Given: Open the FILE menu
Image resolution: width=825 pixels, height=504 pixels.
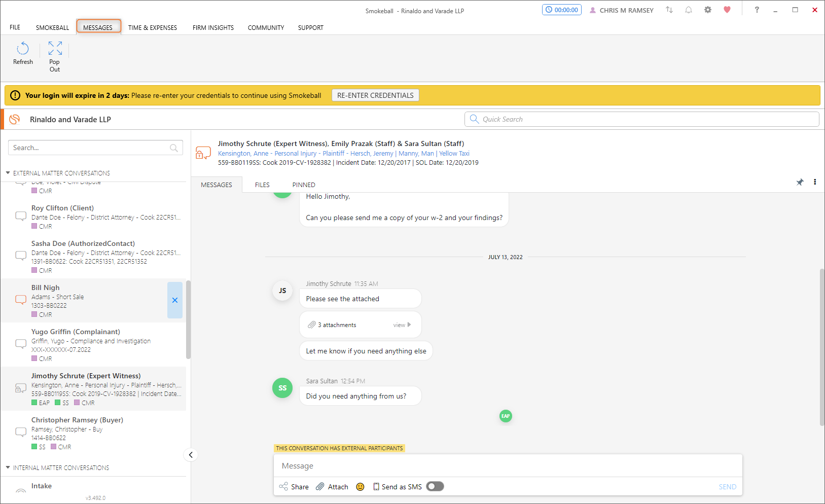Looking at the screenshot, I should (15, 27).
